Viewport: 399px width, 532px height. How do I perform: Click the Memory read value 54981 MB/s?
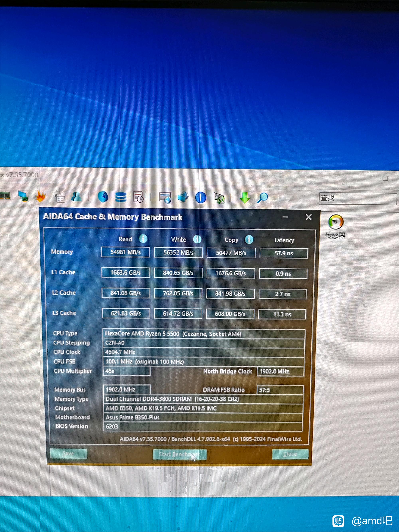tap(125, 252)
